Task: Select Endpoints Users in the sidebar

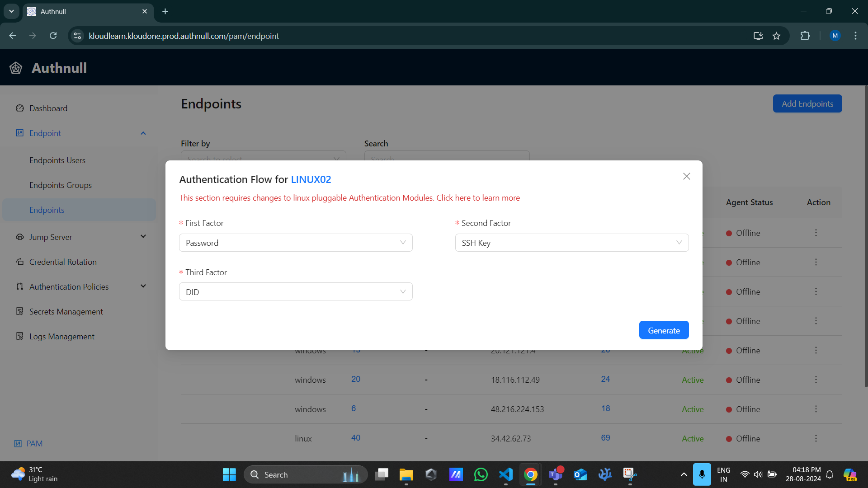Action: click(57, 160)
